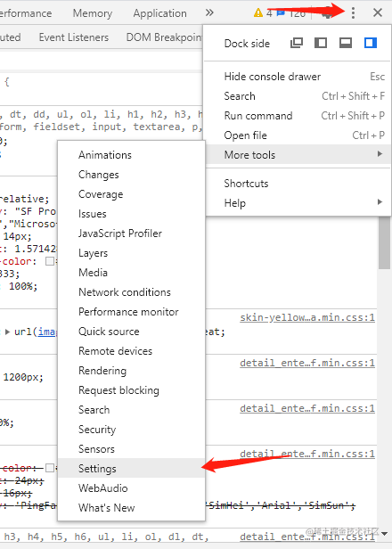The width and height of the screenshot is (392, 549).
Task: Undock DevTools into separate window icon
Action: 297,43
